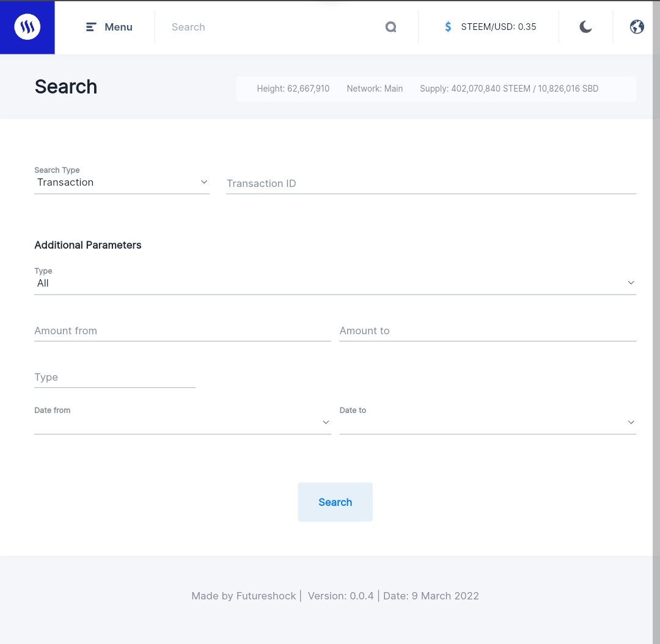Screen dimensions: 660x644
Task: Click the Network: Main text
Action: click(x=375, y=89)
